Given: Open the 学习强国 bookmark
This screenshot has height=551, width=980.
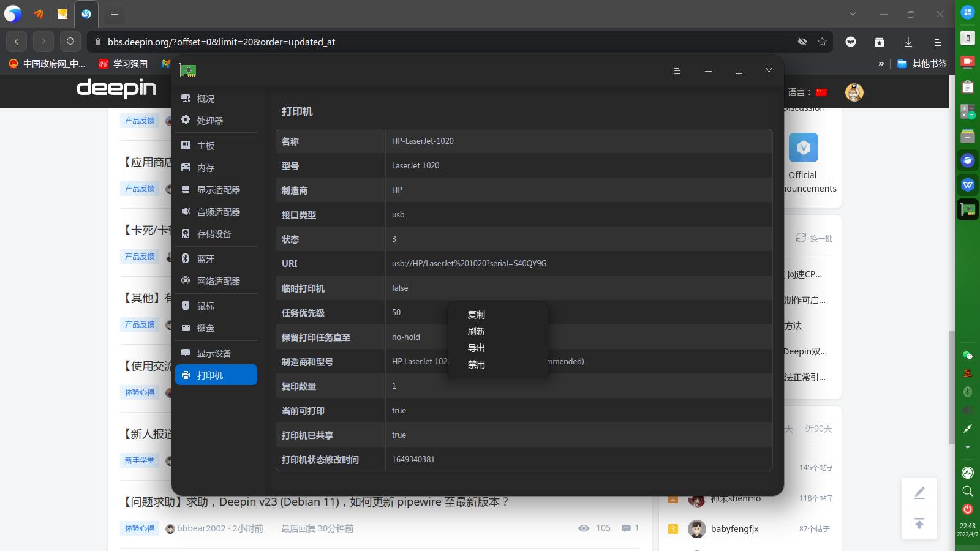Looking at the screenshot, I should (x=123, y=64).
